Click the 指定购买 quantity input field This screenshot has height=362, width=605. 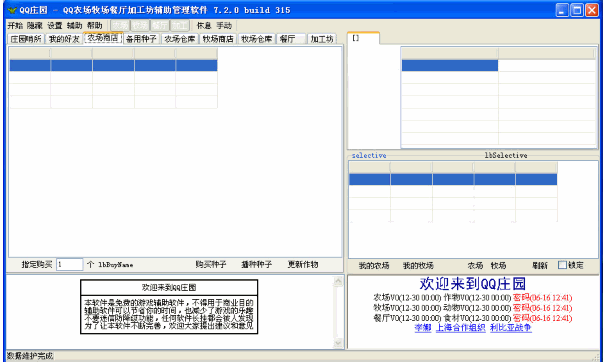coord(69,265)
